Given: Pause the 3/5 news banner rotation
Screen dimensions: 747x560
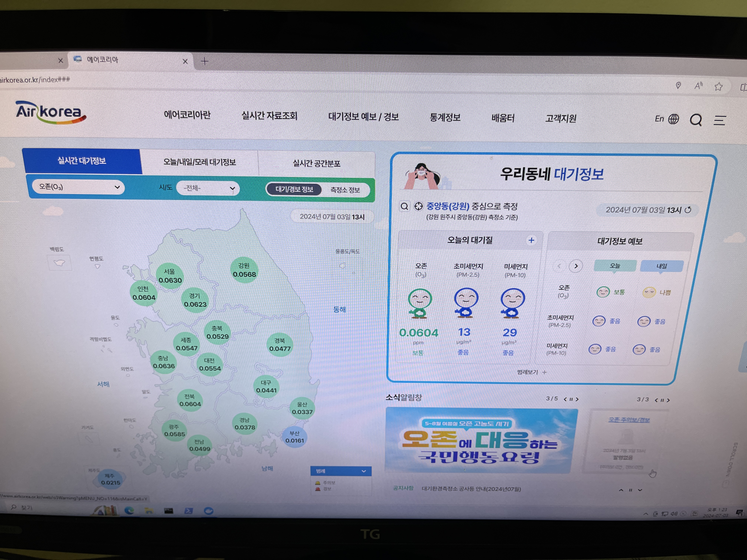Looking at the screenshot, I should (571, 399).
